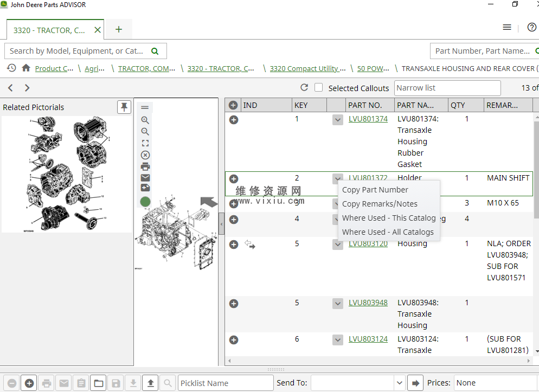Upload picklist with up arrow icon
This screenshot has width=539, height=392.
click(x=151, y=383)
